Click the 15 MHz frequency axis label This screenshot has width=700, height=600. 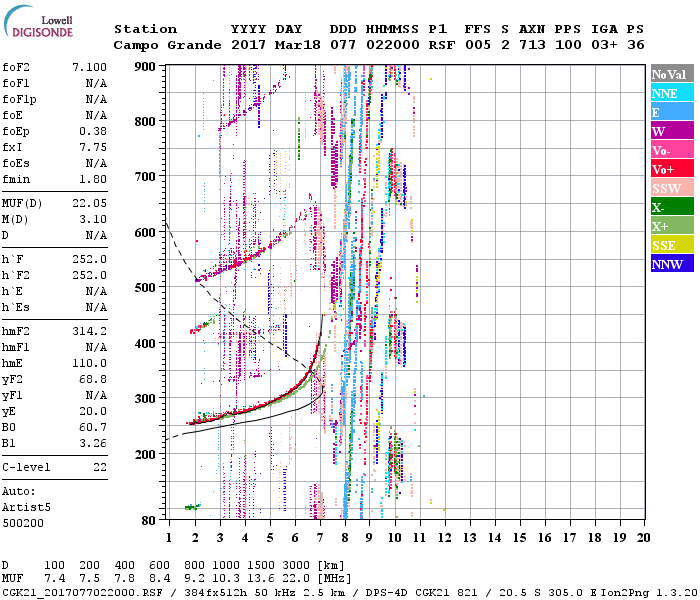pyautogui.click(x=520, y=538)
